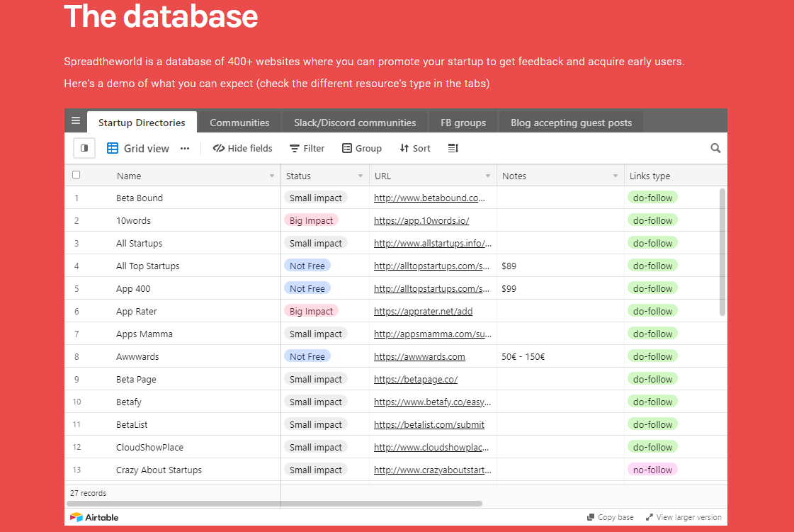Switch to the Startup Directories tab
The width and height of the screenshot is (794, 532).
(x=142, y=123)
